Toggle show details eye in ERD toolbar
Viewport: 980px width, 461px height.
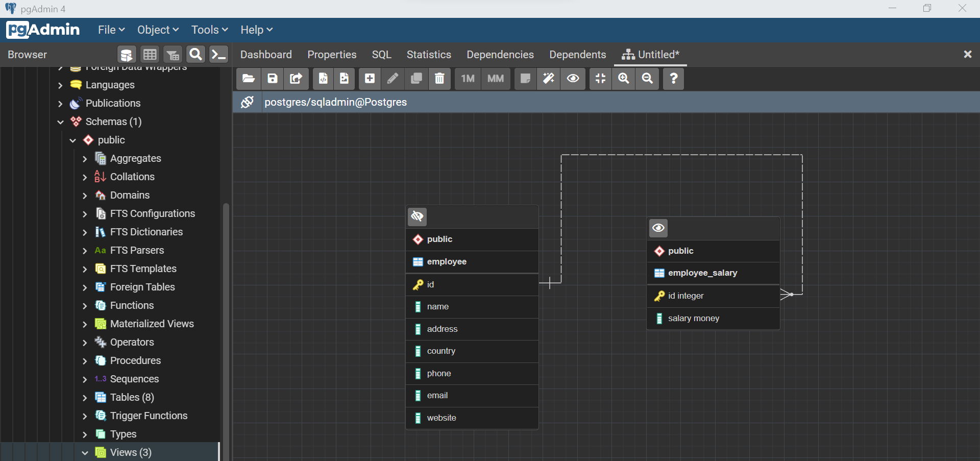(573, 79)
